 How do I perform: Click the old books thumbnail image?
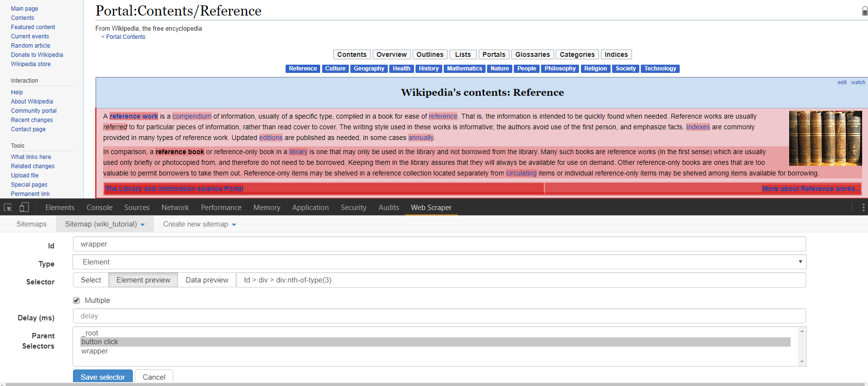coord(825,139)
